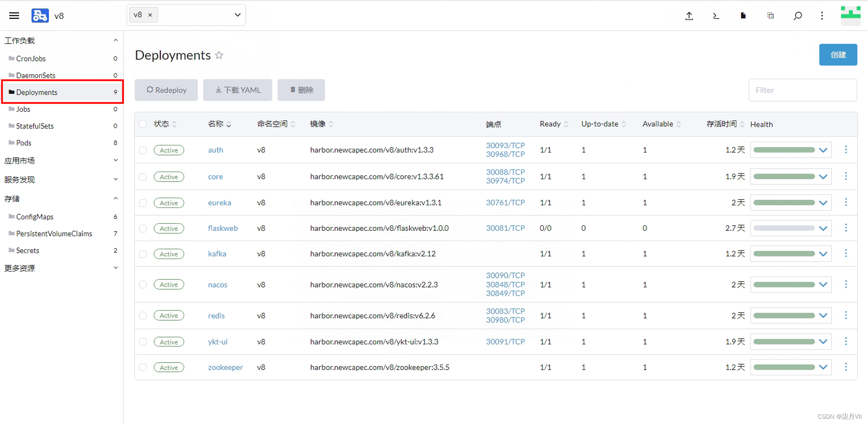This screenshot has height=424, width=868.
Task: Collapse the 存储 sidebar section
Action: point(115,198)
